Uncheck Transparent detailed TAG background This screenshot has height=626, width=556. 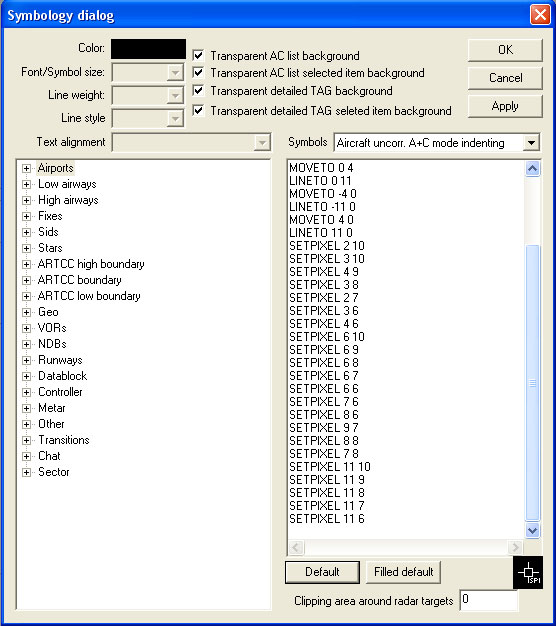point(198,90)
